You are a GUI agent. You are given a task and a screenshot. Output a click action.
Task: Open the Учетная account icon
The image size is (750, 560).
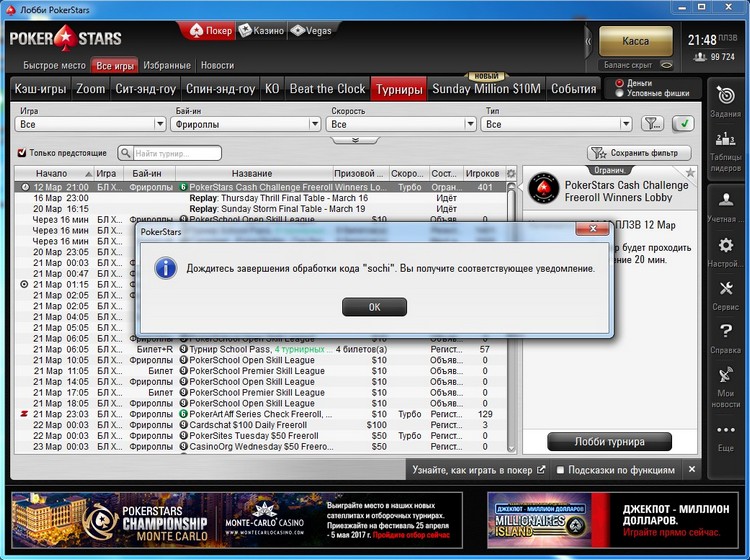pos(726,199)
